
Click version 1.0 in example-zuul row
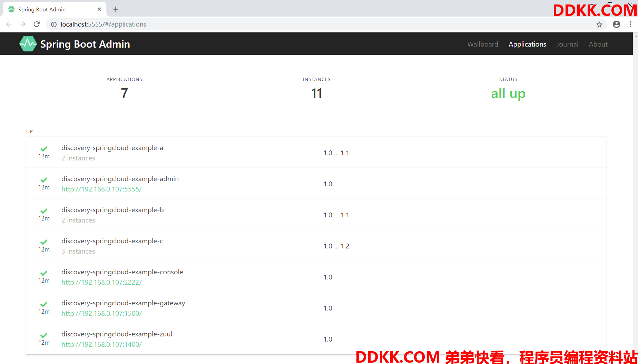[x=328, y=339]
